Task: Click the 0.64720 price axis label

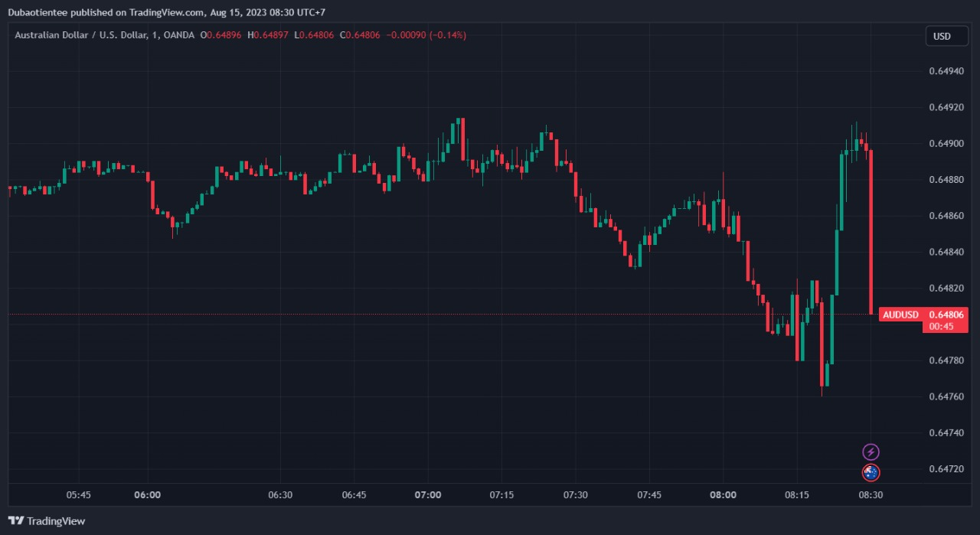Action: click(946, 468)
